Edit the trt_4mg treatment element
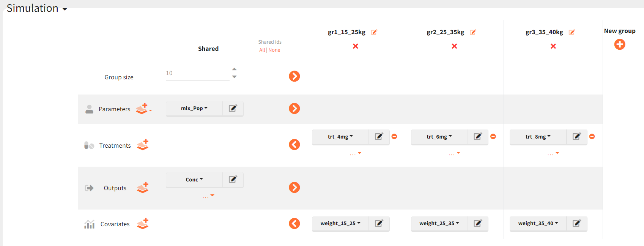 (379, 137)
